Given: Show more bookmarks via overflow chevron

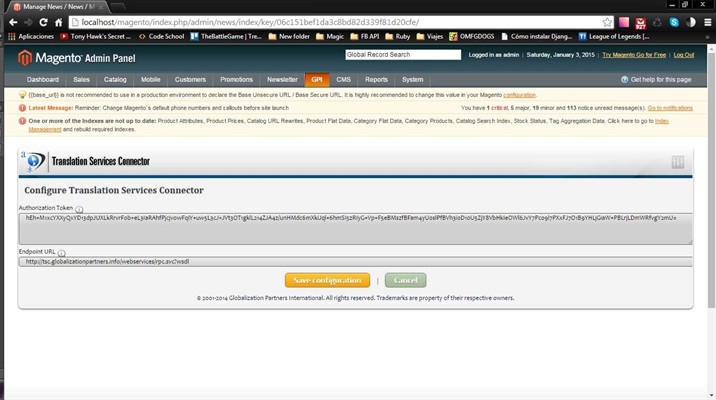Looking at the screenshot, I should (x=707, y=37).
